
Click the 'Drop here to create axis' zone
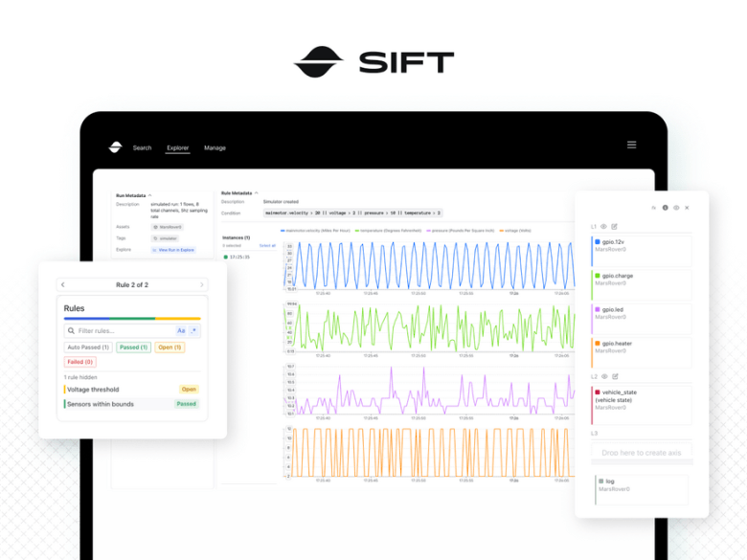(x=642, y=453)
